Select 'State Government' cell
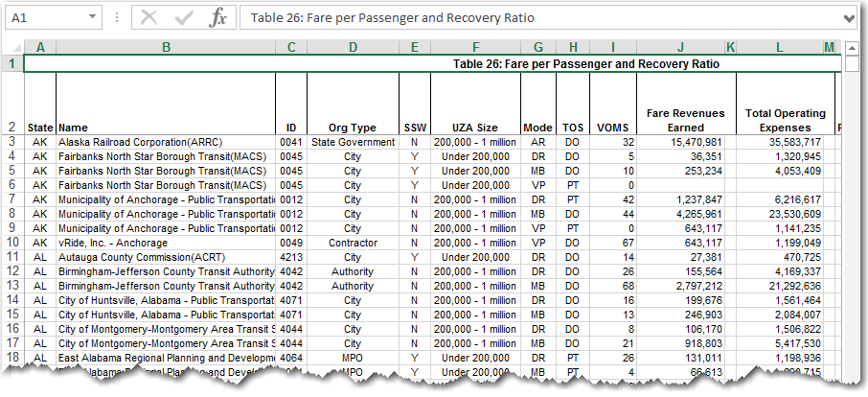 tap(354, 142)
